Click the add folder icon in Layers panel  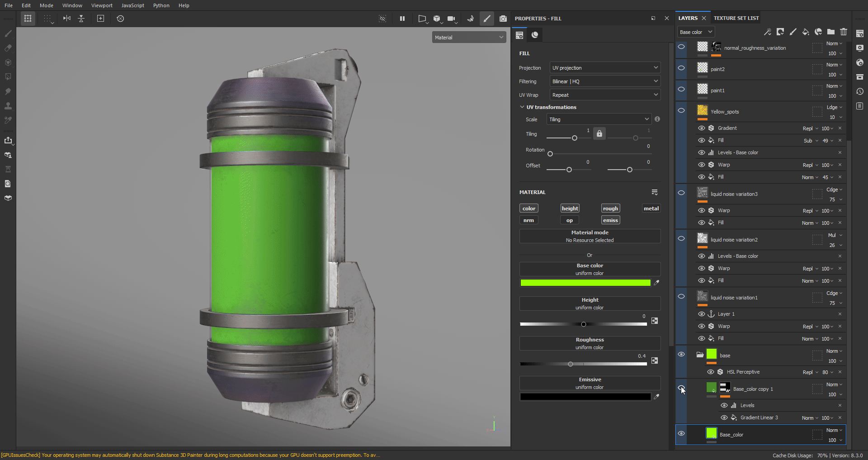pyautogui.click(x=831, y=32)
